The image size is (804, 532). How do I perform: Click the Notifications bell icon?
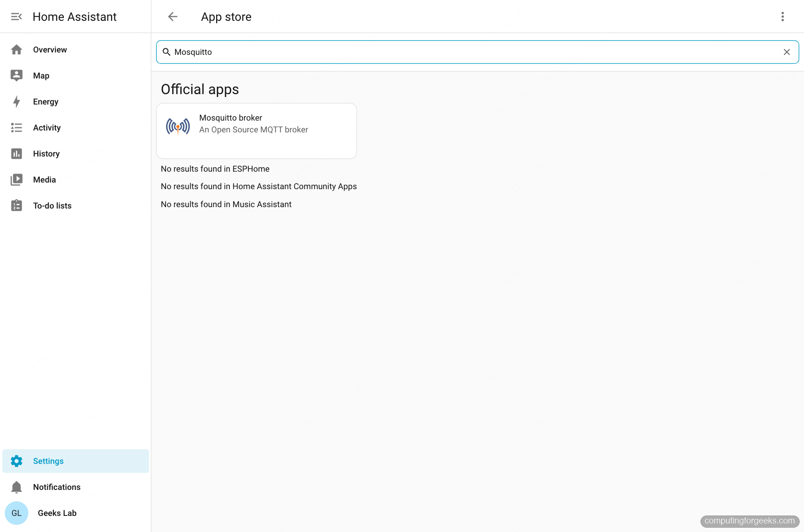(17, 487)
